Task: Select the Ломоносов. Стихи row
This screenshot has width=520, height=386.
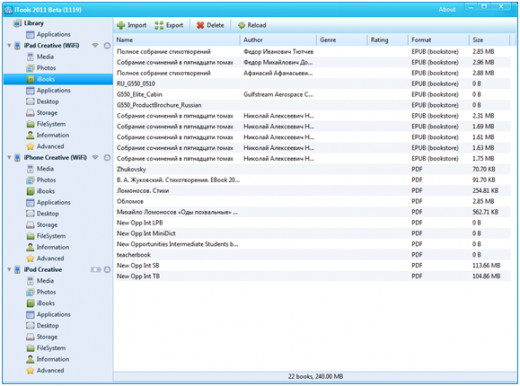Action: [x=312, y=191]
